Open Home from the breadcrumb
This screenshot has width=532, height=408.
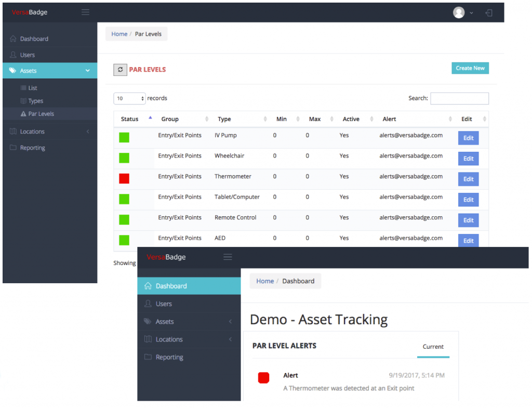pyautogui.click(x=119, y=34)
